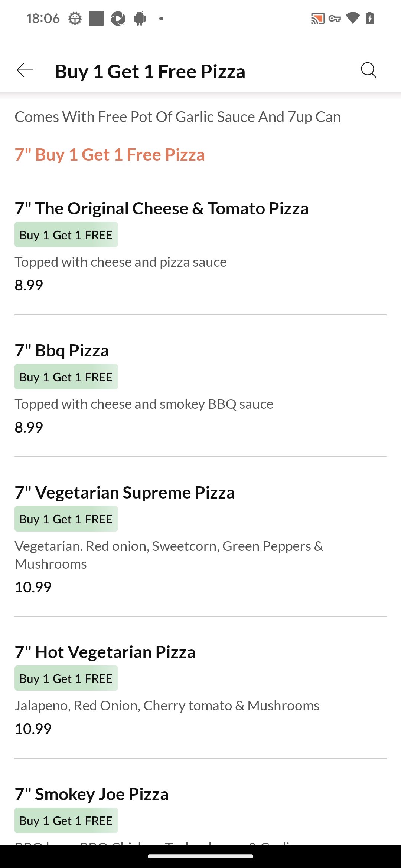Tap the Buy 1 Get 1 Free Pizza page title

point(150,72)
